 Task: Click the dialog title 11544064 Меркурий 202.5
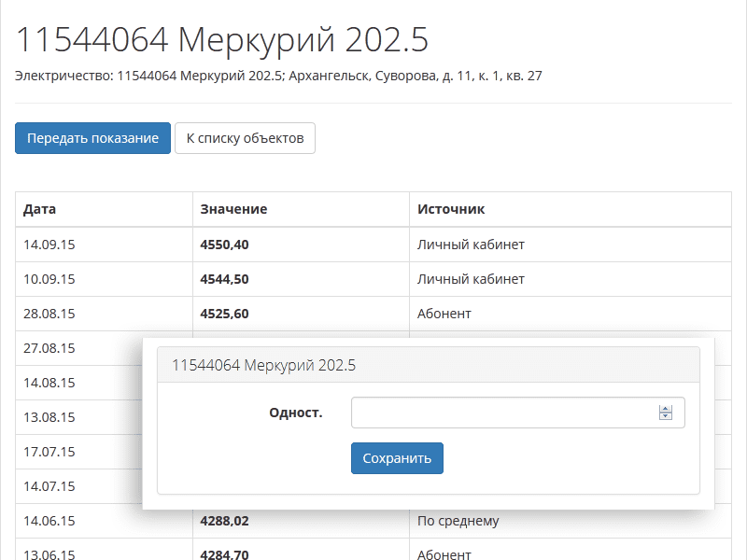tap(263, 365)
